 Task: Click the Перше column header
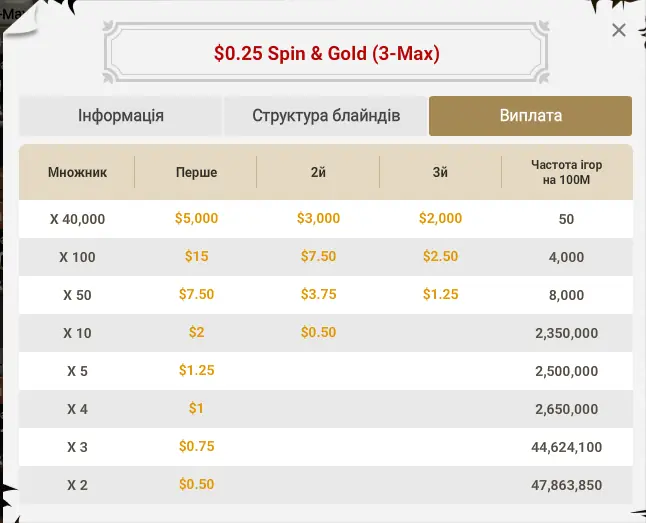tap(196, 172)
